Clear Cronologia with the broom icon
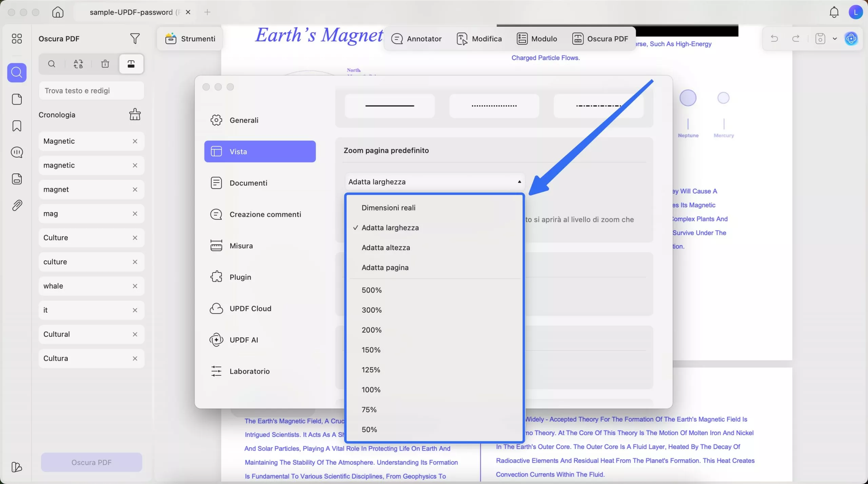This screenshot has width=868, height=484. 135,114
